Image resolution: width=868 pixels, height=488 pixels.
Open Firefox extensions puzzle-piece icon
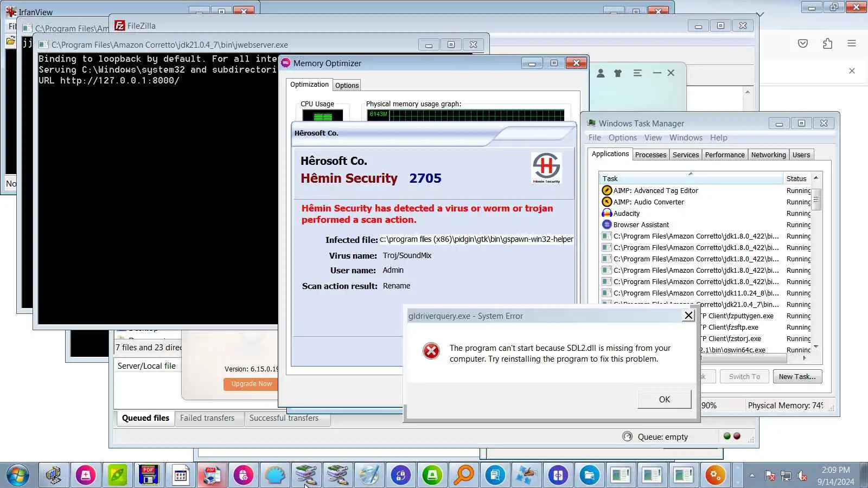tap(827, 43)
